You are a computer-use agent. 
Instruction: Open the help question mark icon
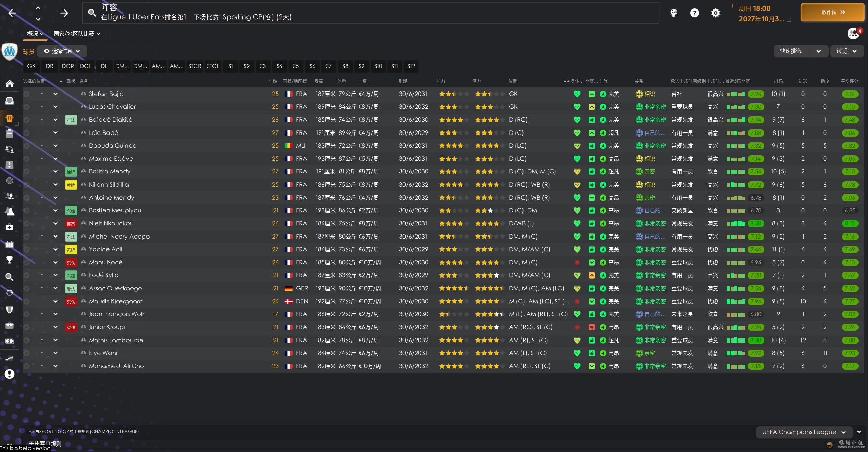[x=694, y=13]
